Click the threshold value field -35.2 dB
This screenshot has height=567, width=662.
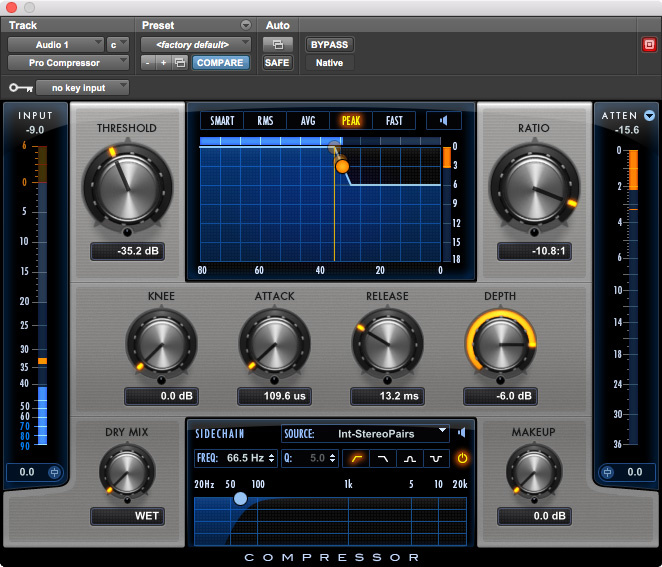click(x=127, y=251)
